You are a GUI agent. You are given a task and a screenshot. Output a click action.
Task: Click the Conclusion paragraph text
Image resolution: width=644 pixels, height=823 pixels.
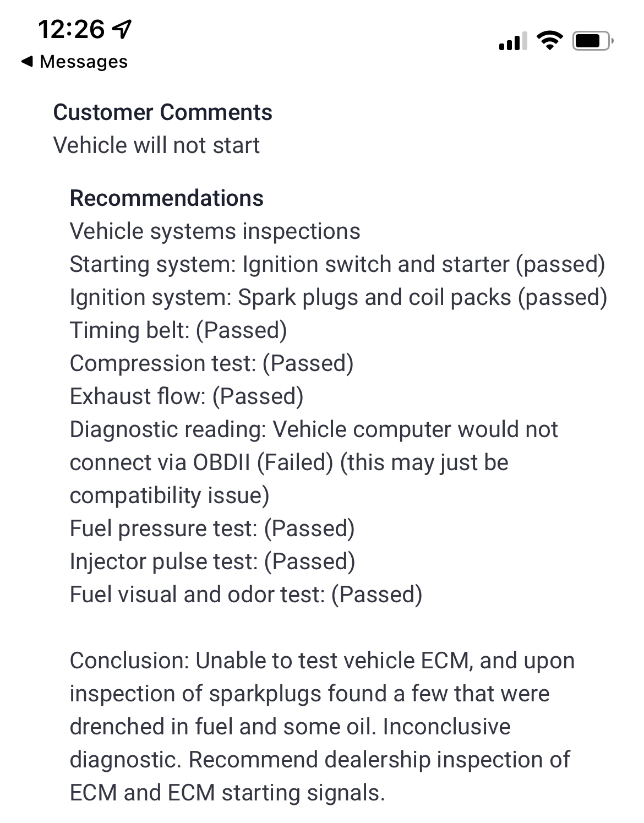(x=321, y=727)
